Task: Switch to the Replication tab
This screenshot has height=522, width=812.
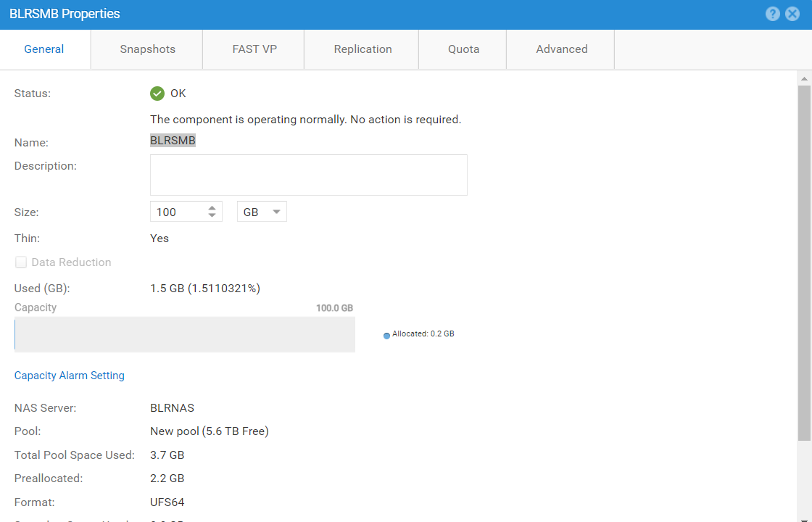Action: click(x=362, y=49)
